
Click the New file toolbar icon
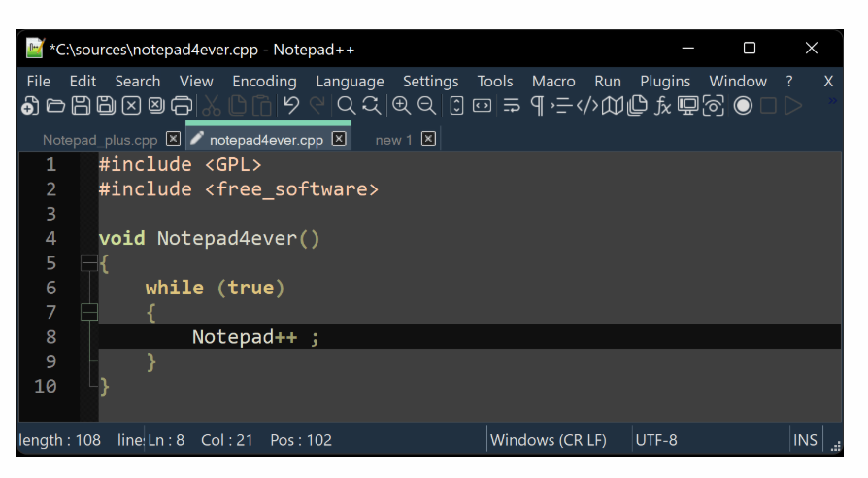(x=30, y=106)
